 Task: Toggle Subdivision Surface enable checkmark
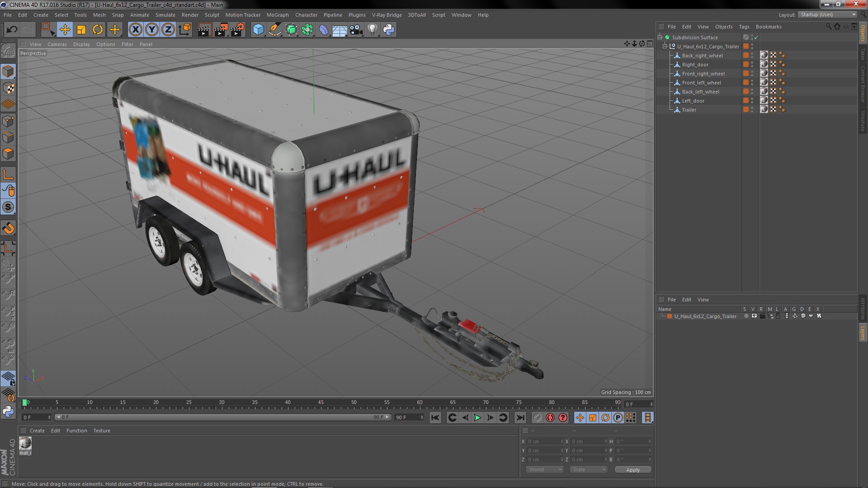pos(756,38)
